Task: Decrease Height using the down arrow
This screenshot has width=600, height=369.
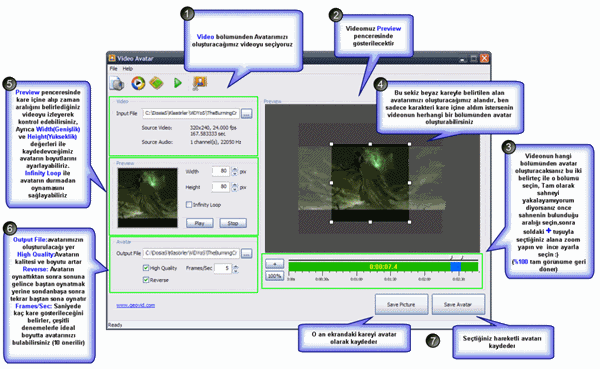Action: (x=235, y=189)
